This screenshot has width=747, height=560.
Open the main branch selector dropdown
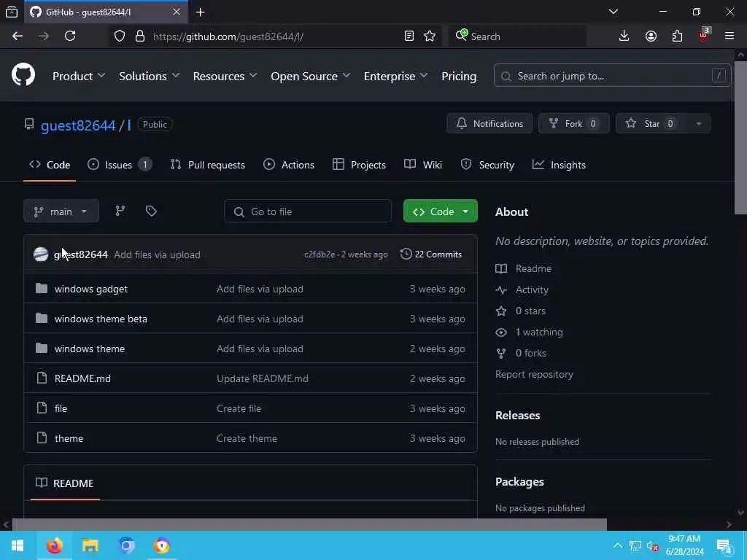tap(61, 211)
